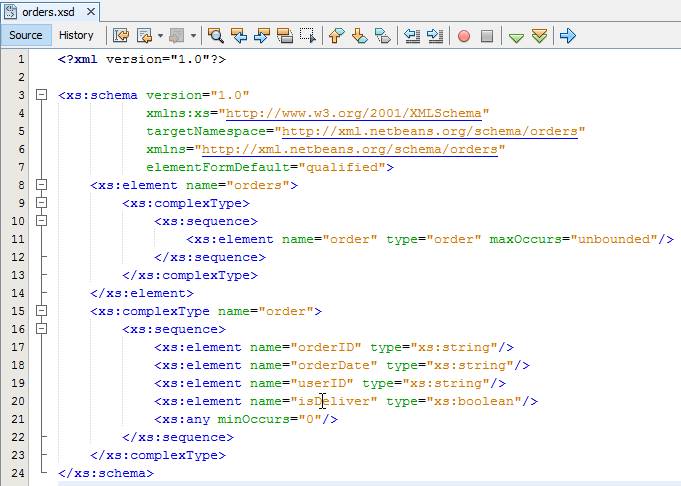
Task: Select the orders.xsd tab
Action: point(48,12)
